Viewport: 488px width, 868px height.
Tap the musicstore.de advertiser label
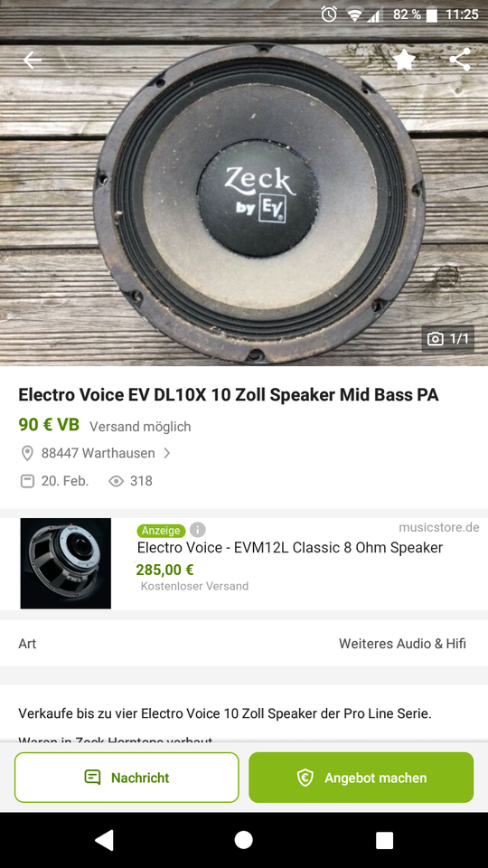coord(439,527)
